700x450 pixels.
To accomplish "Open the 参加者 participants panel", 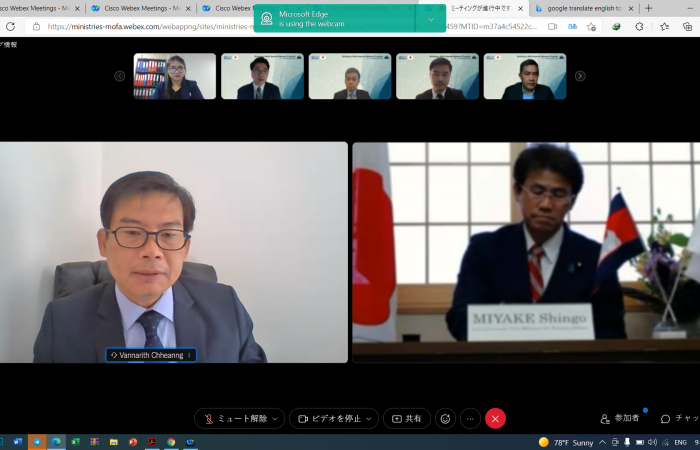I will [620, 419].
